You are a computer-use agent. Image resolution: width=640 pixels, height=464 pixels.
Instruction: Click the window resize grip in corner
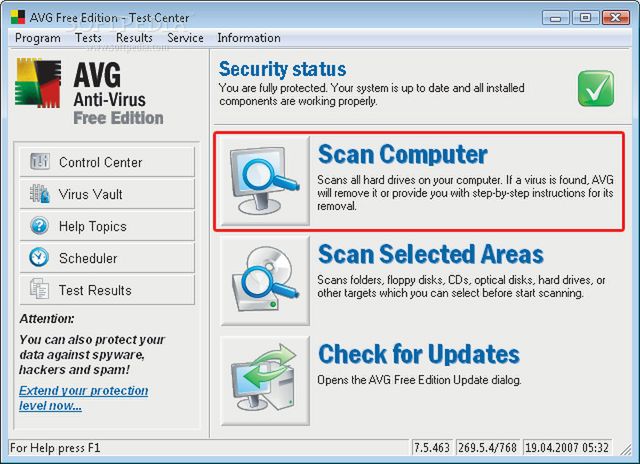(x=625, y=450)
